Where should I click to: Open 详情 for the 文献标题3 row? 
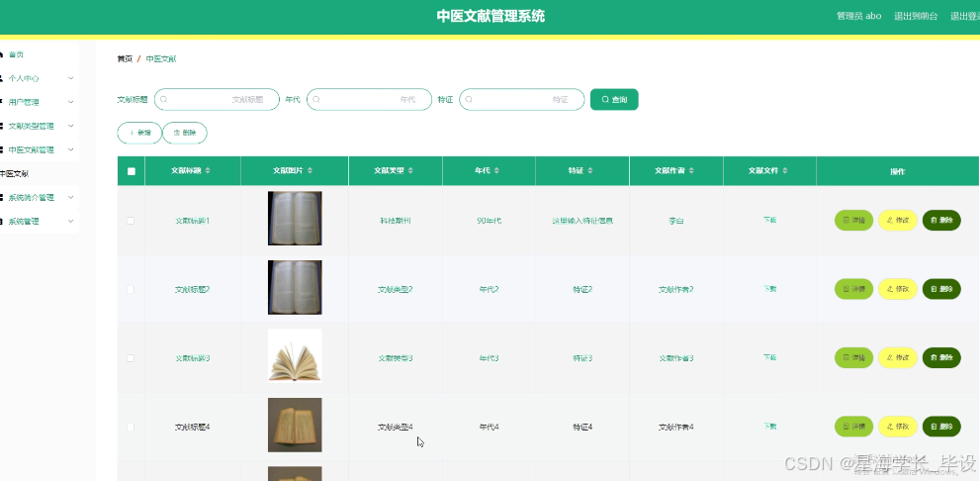click(853, 357)
